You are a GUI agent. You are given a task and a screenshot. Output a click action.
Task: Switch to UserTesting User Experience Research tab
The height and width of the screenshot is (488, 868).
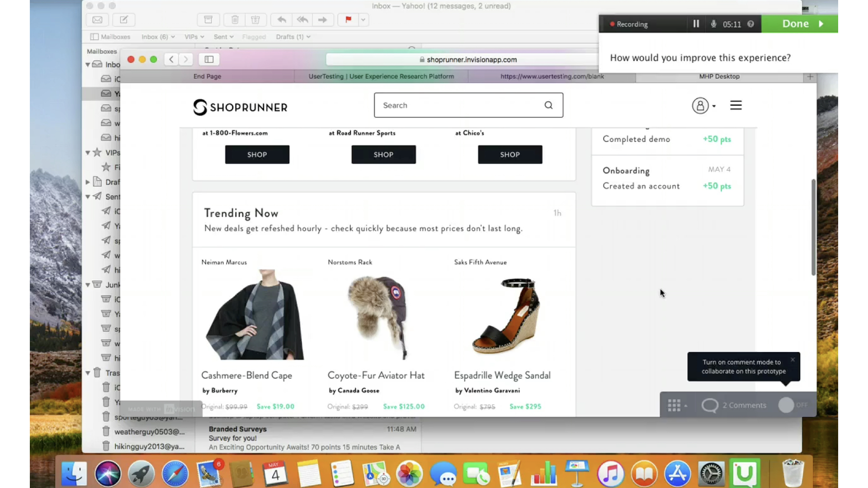tap(381, 76)
